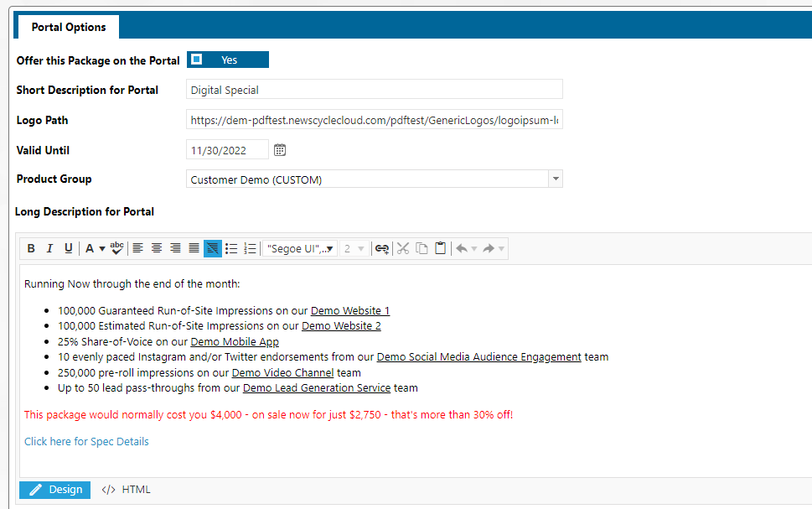This screenshot has height=509, width=812.
Task: Click the Demo Website 1 link
Action: point(349,310)
